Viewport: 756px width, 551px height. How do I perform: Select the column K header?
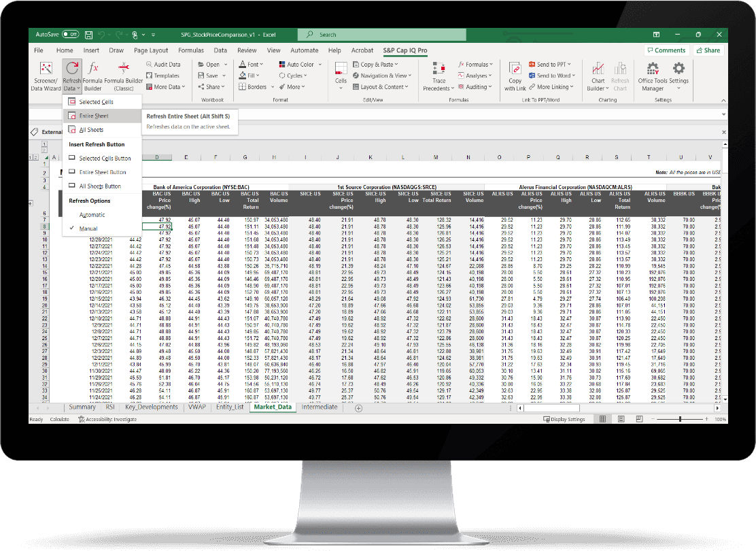[371, 157]
